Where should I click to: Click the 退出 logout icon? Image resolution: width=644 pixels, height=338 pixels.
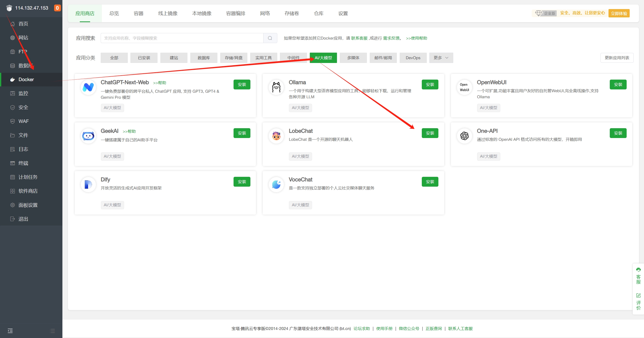pos(12,219)
